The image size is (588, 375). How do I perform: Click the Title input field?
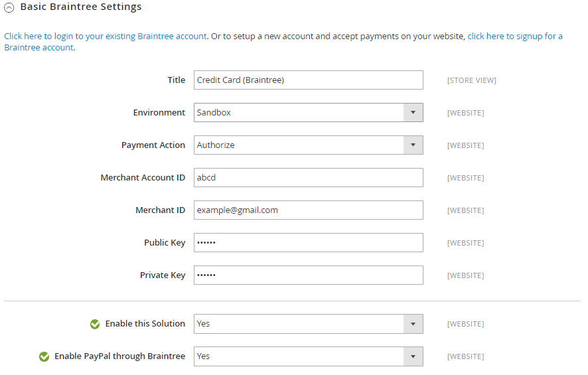click(x=308, y=80)
